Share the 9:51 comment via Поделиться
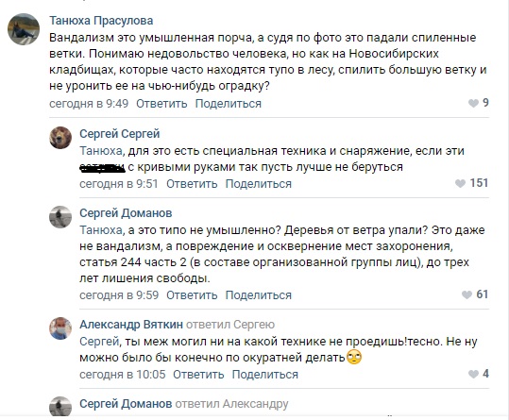This screenshot has width=509, height=420. (x=259, y=183)
